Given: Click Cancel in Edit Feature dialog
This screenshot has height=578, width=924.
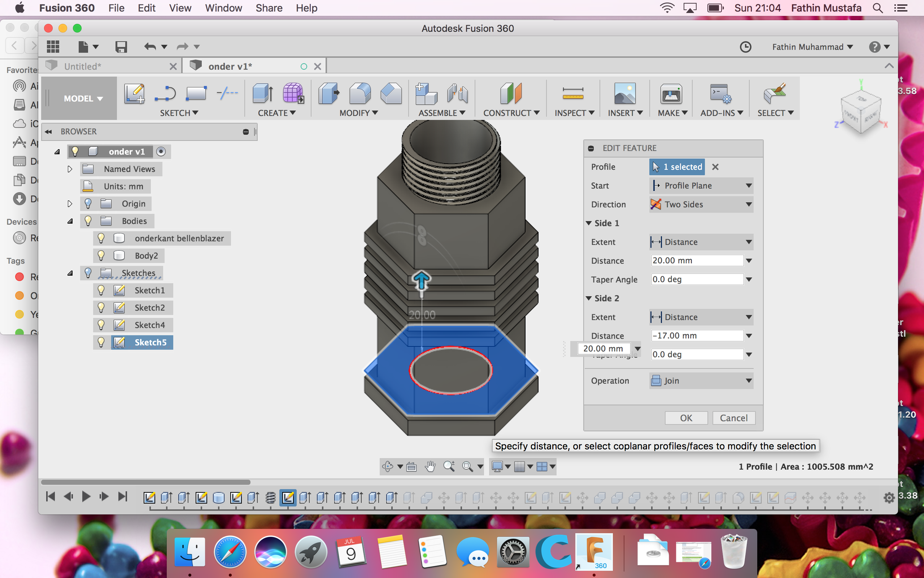Looking at the screenshot, I should point(733,418).
